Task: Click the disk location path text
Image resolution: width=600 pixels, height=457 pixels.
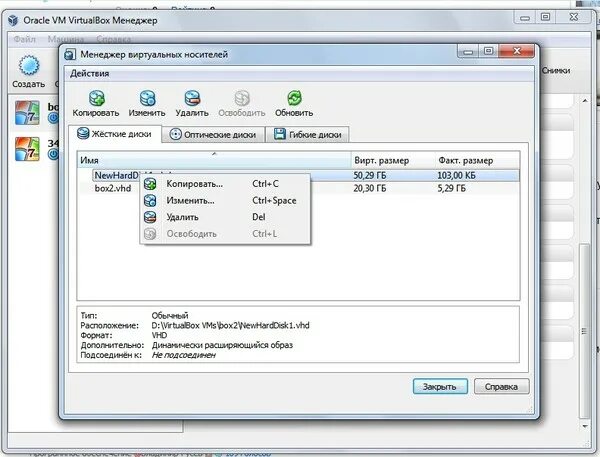Action: tap(230, 325)
